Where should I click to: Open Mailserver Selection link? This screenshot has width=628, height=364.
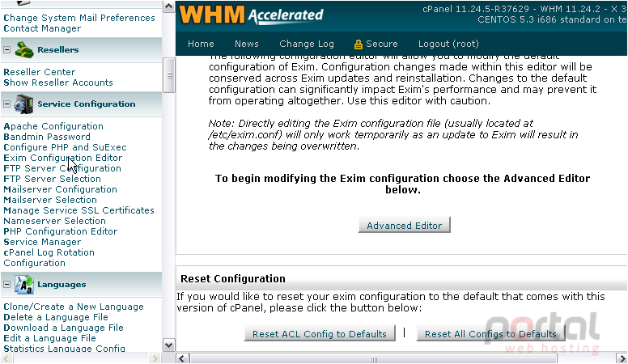tap(50, 200)
